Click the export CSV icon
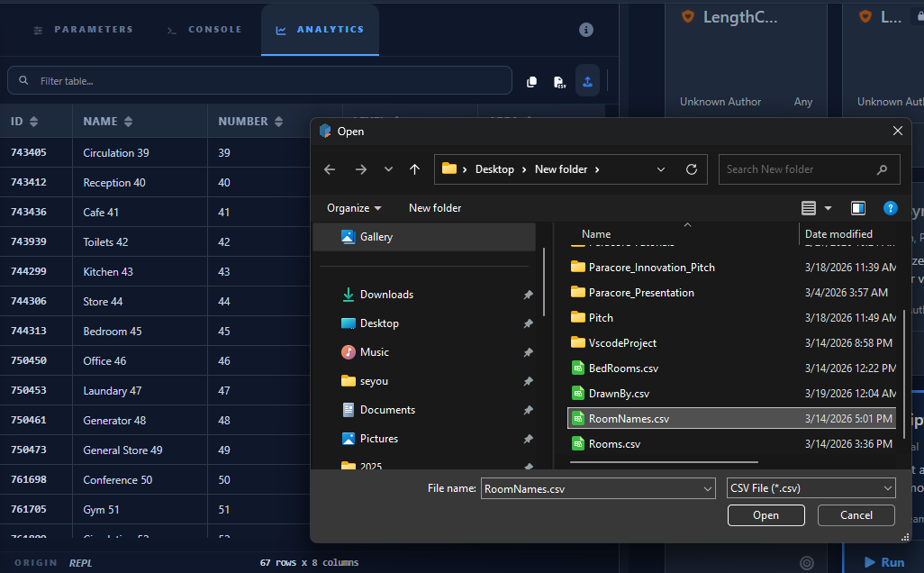The image size is (924, 573). click(x=559, y=81)
